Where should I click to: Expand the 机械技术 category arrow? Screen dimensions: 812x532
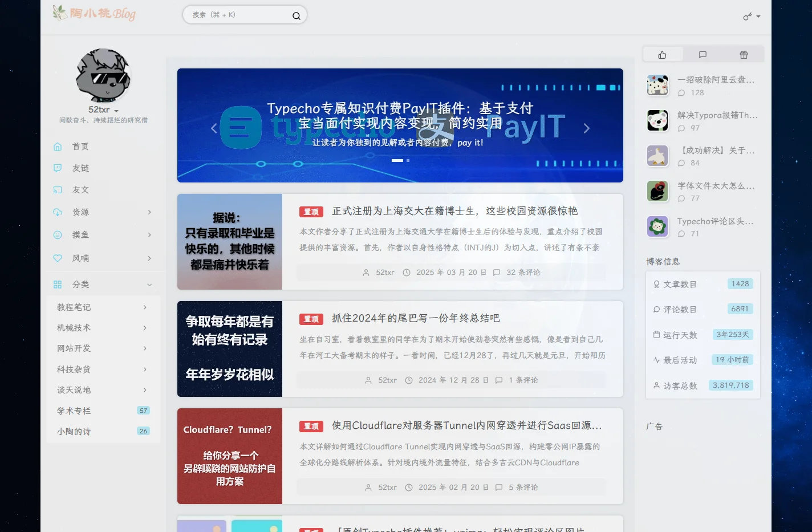[145, 328]
